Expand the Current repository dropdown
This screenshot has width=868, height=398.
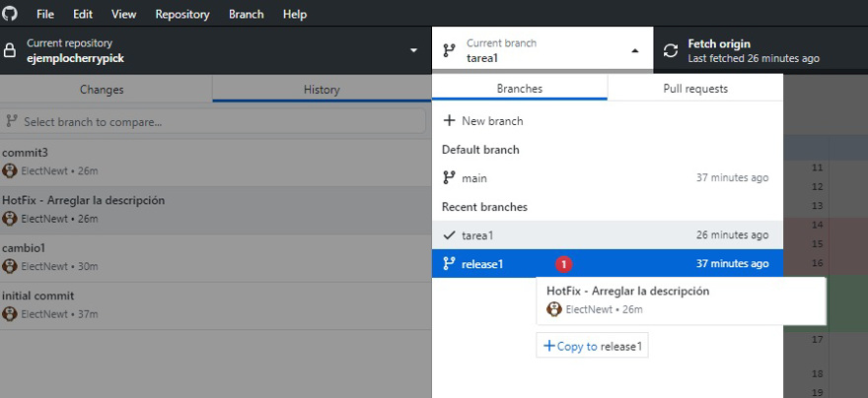(x=215, y=50)
